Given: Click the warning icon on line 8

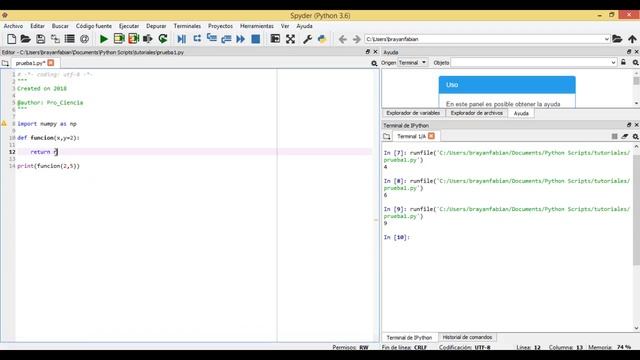Looking at the screenshot, I should point(4,123).
